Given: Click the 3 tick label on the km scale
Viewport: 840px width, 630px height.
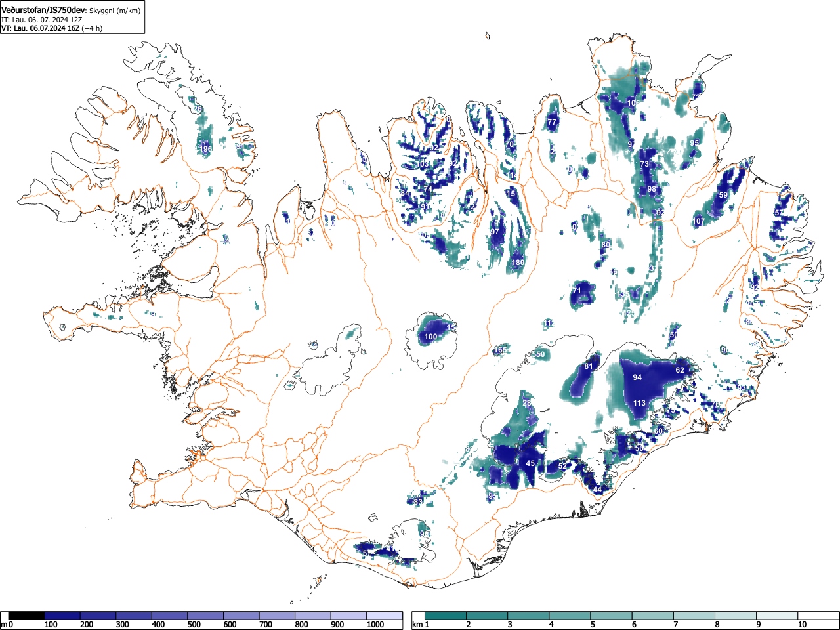Looking at the screenshot, I should pyautogui.click(x=509, y=625).
